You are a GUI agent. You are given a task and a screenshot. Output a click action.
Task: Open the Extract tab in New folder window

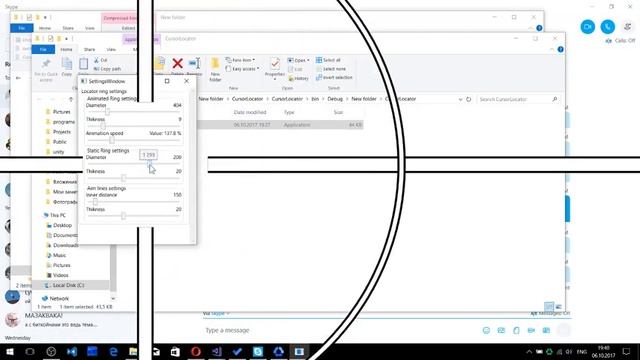pyautogui.click(x=128, y=28)
